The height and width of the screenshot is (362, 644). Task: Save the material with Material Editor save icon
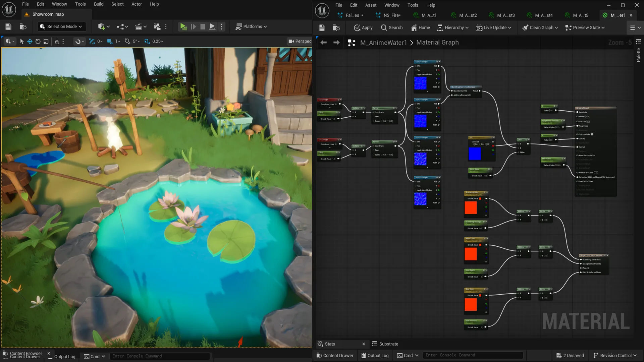(x=321, y=27)
